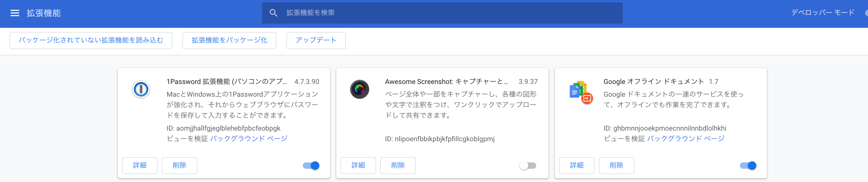
Task: Open 詳細 for Google オフライン ドキュメント
Action: (x=577, y=165)
